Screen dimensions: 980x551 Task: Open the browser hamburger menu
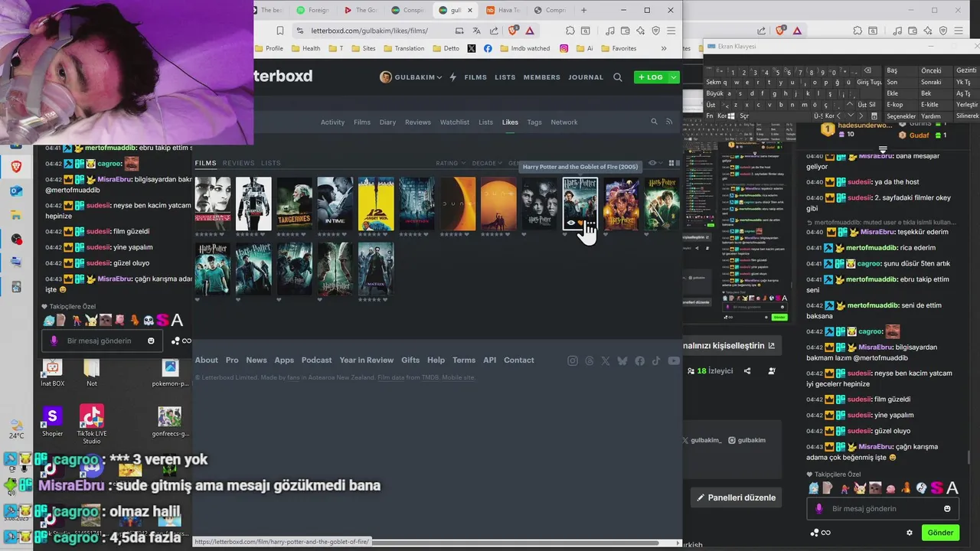pos(671,31)
